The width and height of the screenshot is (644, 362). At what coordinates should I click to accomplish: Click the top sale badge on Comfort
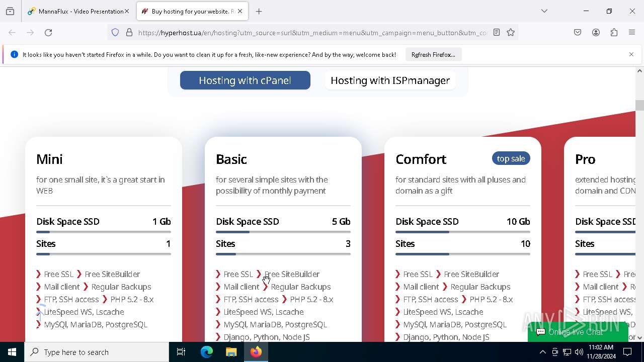coord(511,158)
